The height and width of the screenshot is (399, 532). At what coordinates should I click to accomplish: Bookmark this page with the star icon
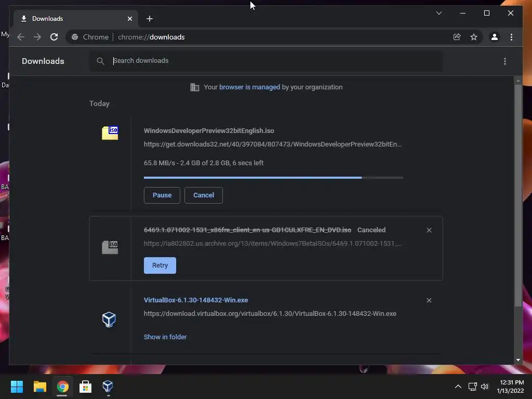[474, 37]
